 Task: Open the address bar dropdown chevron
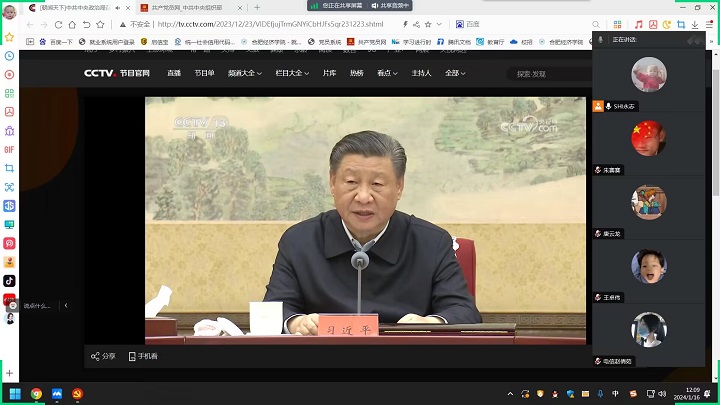tap(439, 24)
